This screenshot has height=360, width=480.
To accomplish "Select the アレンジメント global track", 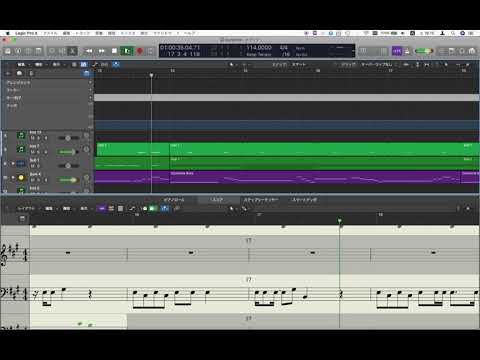I will [x=19, y=82].
